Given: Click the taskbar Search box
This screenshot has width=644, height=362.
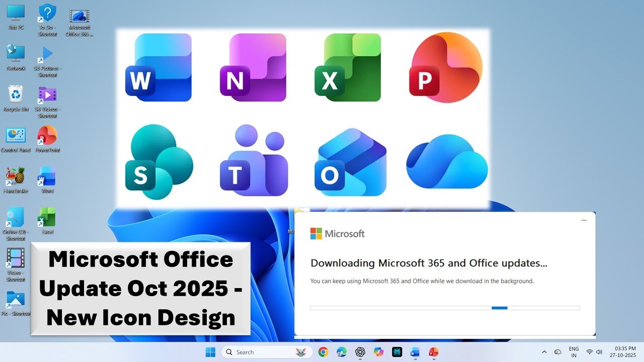Looking at the screenshot, I should click(267, 352).
